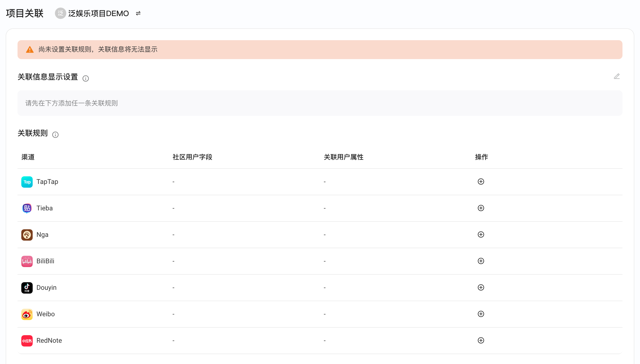Click the 尚未设置关联规则 warning message
The height and width of the screenshot is (364, 640).
coord(98,49)
